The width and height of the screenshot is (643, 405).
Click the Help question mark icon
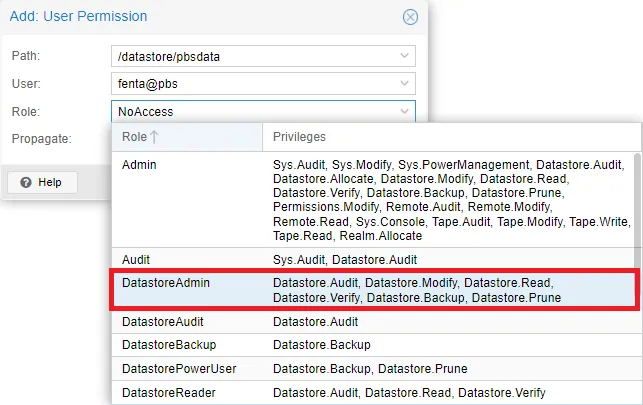pyautogui.click(x=26, y=182)
